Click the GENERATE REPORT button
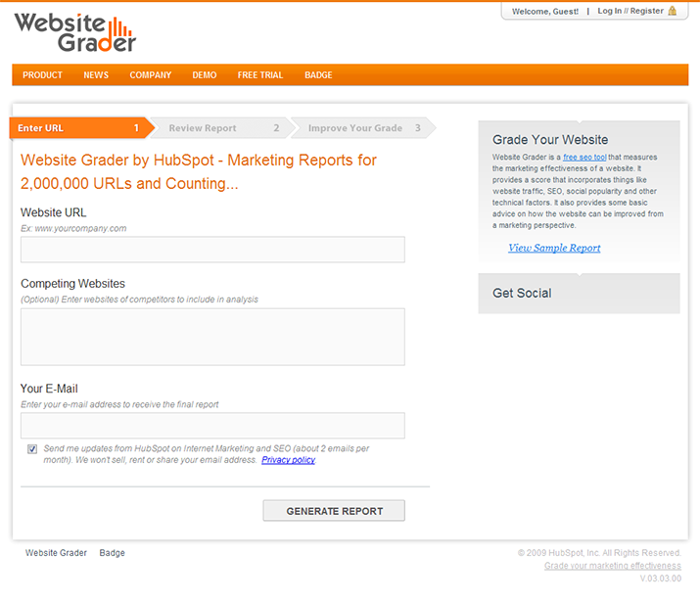 334,510
